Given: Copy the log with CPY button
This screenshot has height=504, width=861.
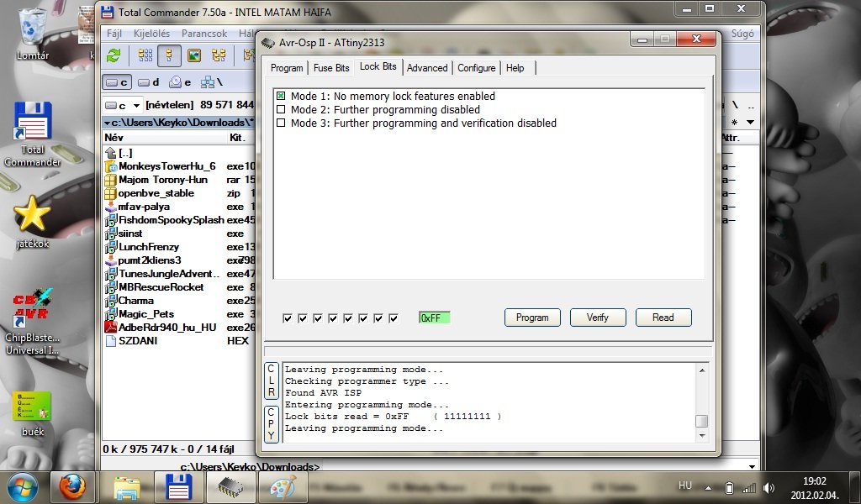Looking at the screenshot, I should click(x=272, y=424).
